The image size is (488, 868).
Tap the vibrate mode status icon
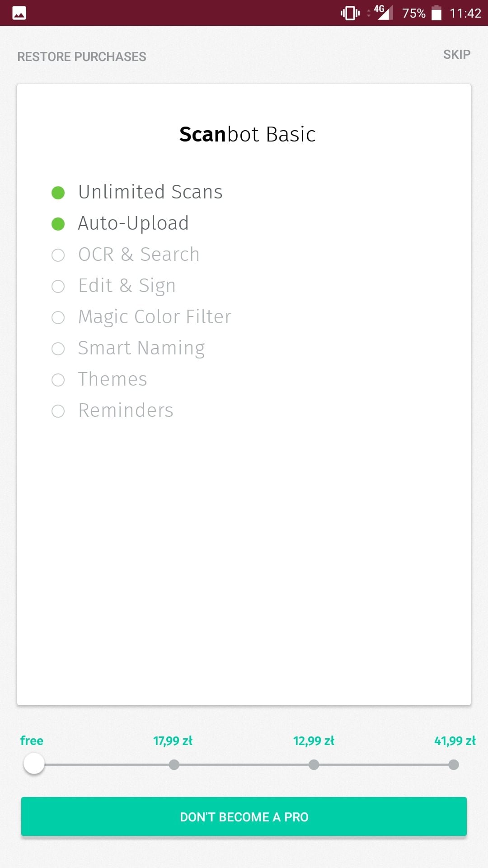350,13
